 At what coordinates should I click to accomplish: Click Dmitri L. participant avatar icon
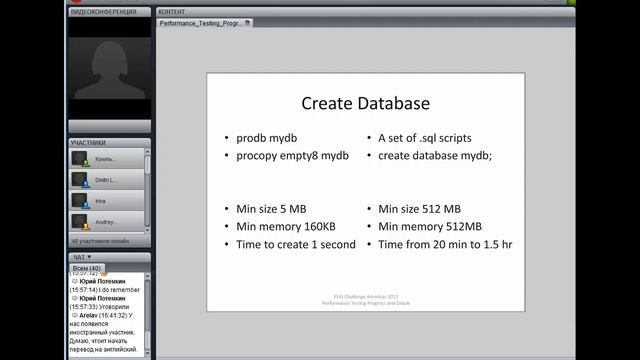pos(80,180)
